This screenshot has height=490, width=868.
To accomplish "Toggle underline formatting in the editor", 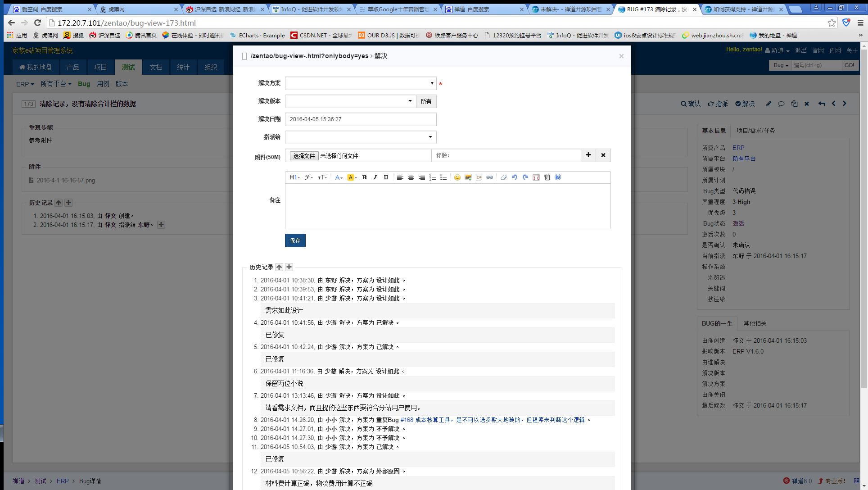I will (386, 177).
